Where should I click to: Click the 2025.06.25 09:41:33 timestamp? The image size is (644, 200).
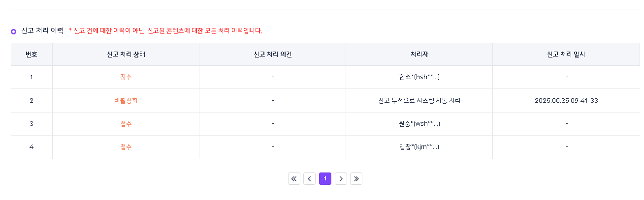pyautogui.click(x=567, y=100)
